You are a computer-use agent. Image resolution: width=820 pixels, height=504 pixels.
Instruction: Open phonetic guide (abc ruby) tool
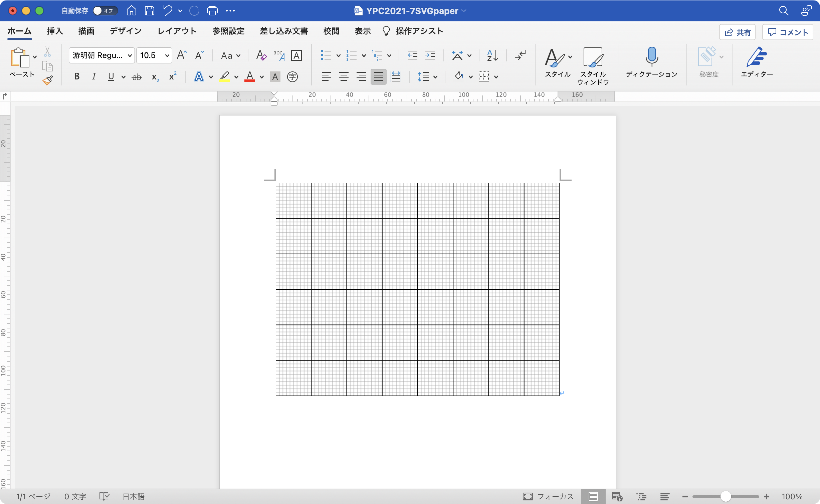click(279, 55)
